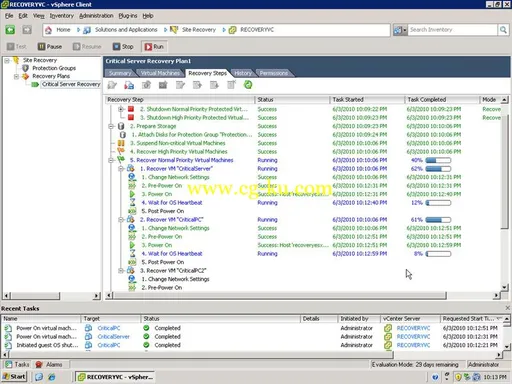The image size is (512, 384).
Task: Click the Protection Groups shield icon
Action: [x=25, y=68]
